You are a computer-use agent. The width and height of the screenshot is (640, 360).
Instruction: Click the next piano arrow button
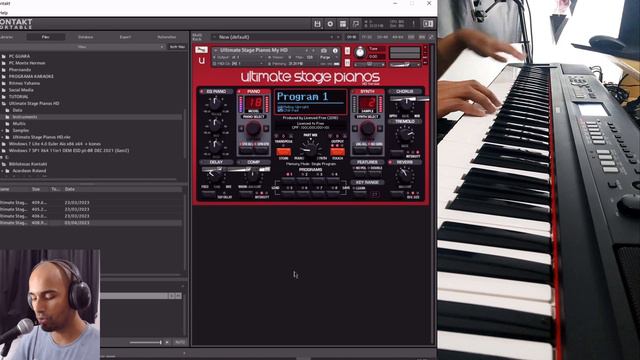(266, 129)
